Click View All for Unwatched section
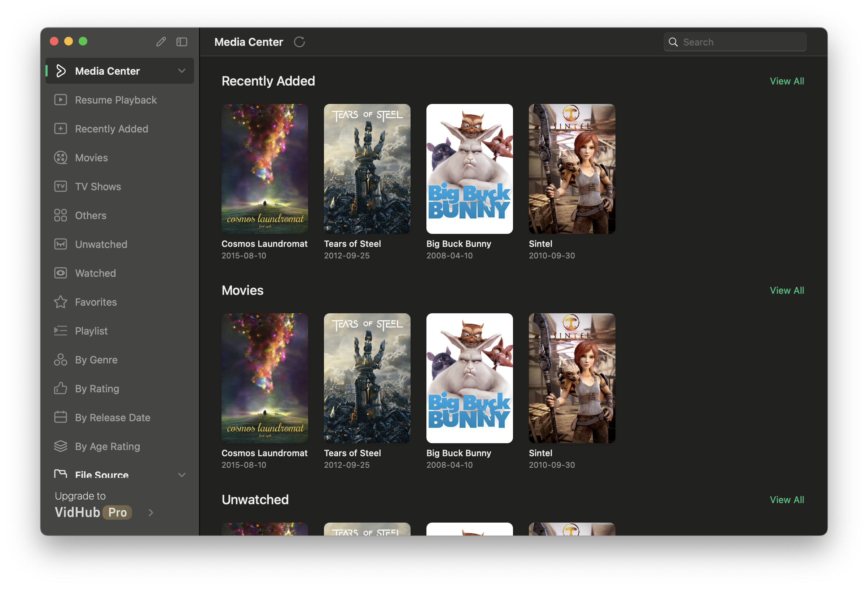Viewport: 868px width, 589px height. click(786, 499)
